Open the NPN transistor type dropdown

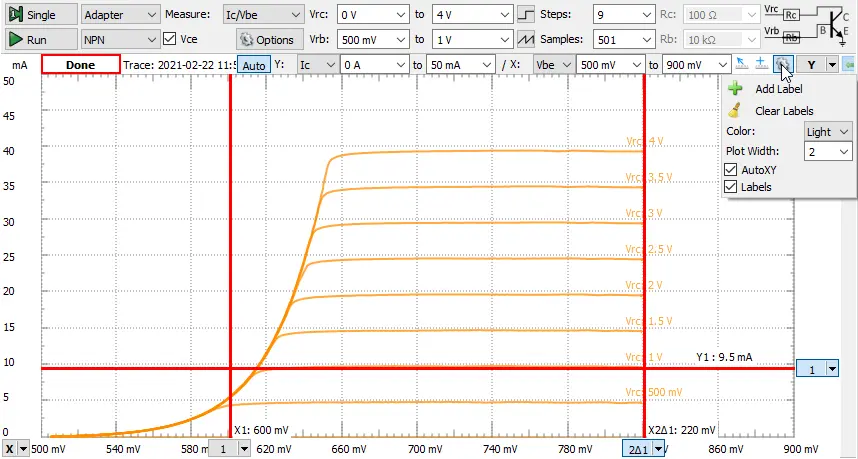point(120,39)
